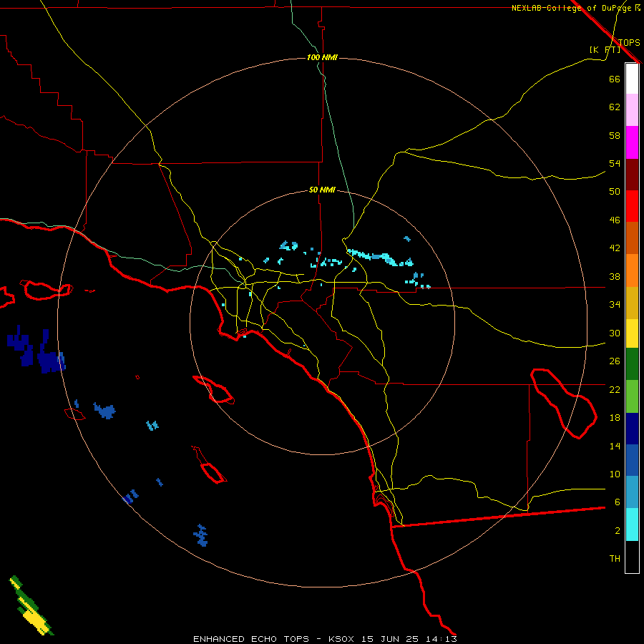Click the light green legend swatch
The height and width of the screenshot is (644, 644).
point(632,396)
